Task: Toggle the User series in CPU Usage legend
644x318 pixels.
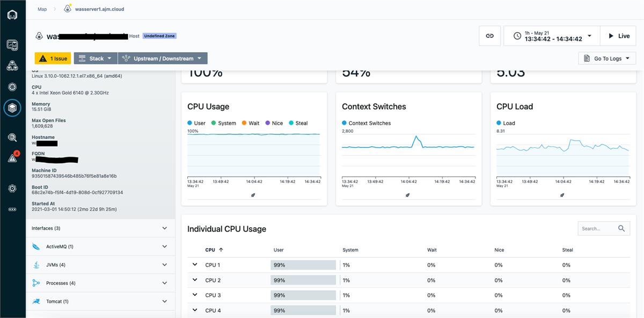Action: [196, 123]
